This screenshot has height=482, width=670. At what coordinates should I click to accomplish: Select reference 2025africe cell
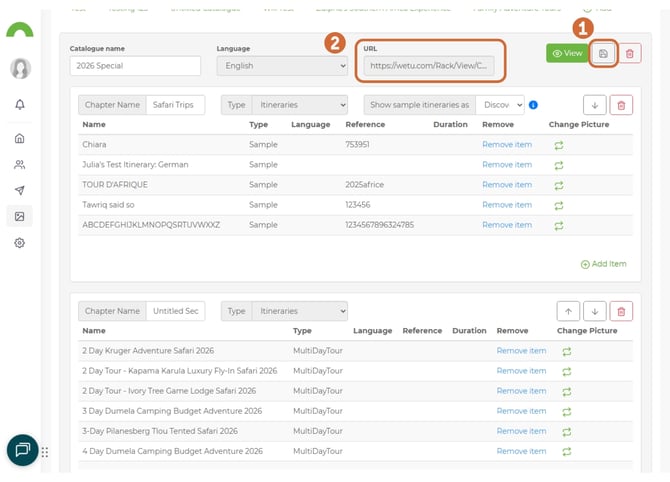[x=364, y=185]
